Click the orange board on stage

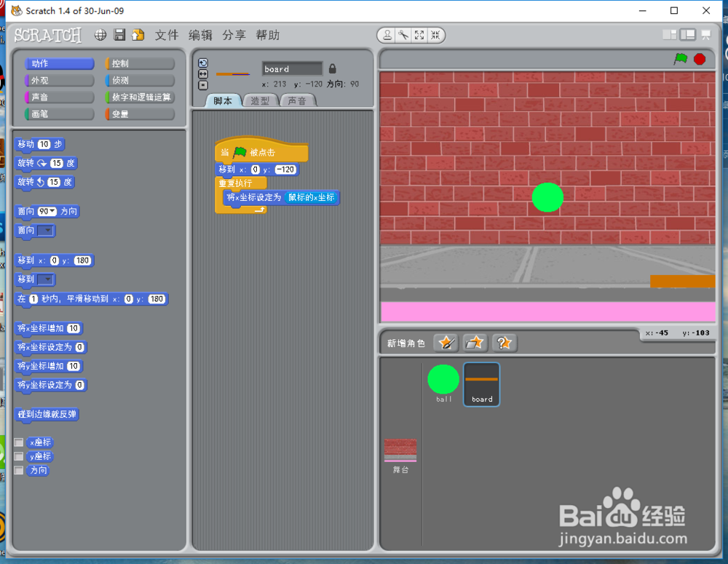(x=683, y=282)
